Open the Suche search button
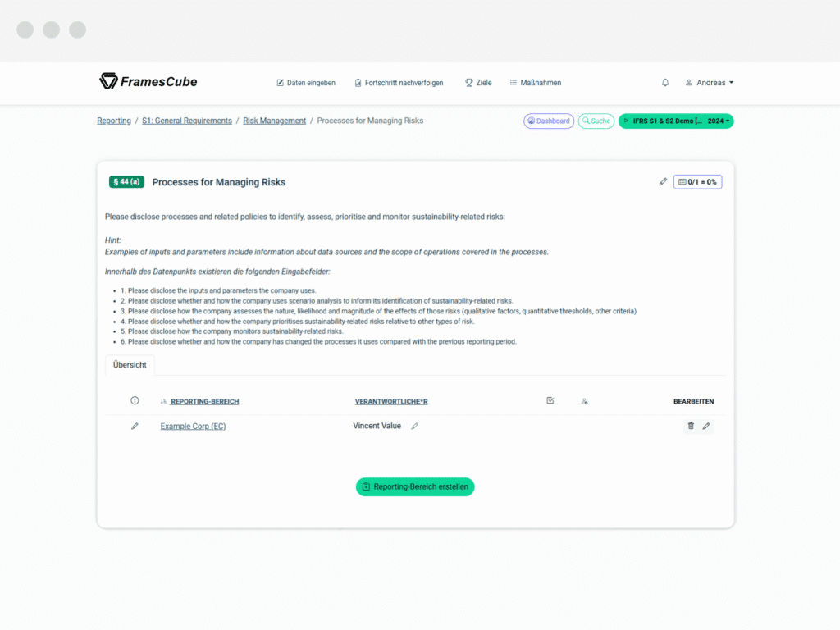 point(596,121)
